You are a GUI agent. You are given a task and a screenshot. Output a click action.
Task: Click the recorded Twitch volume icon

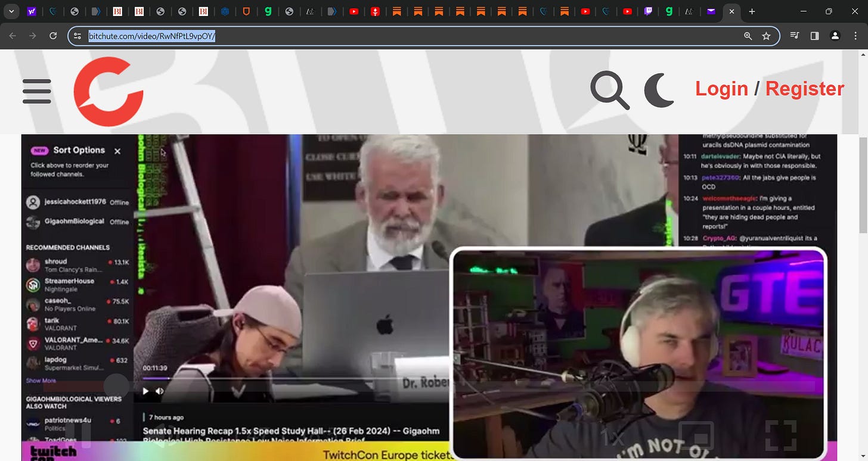click(160, 391)
